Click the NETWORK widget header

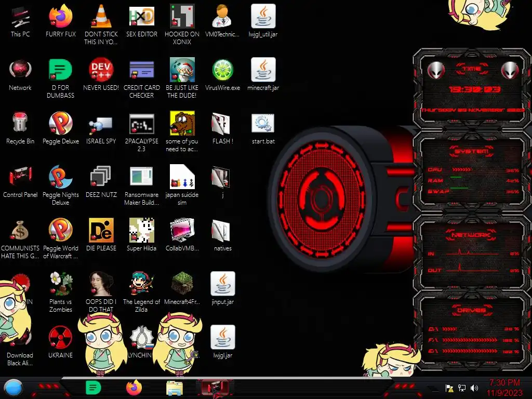tap(471, 235)
